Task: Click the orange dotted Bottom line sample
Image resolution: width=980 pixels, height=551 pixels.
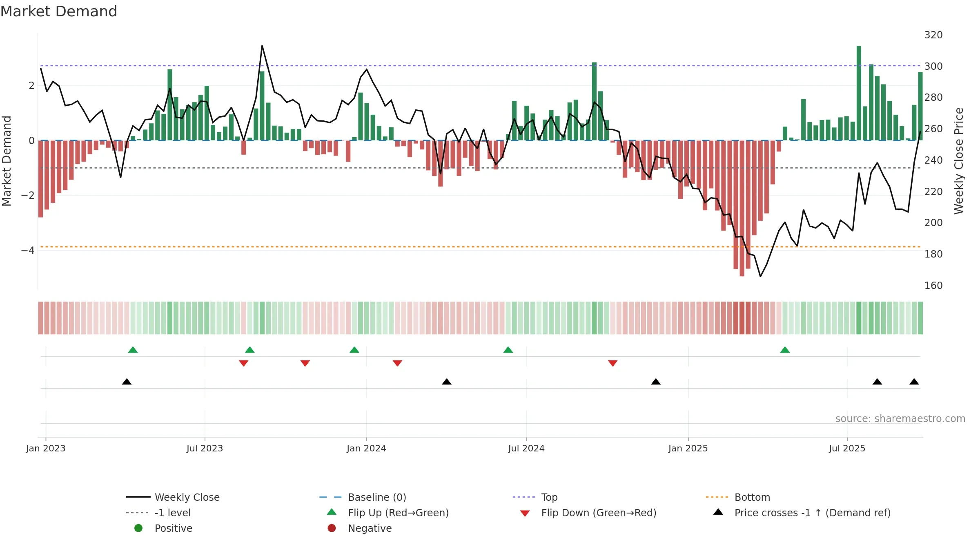Action: [717, 497]
